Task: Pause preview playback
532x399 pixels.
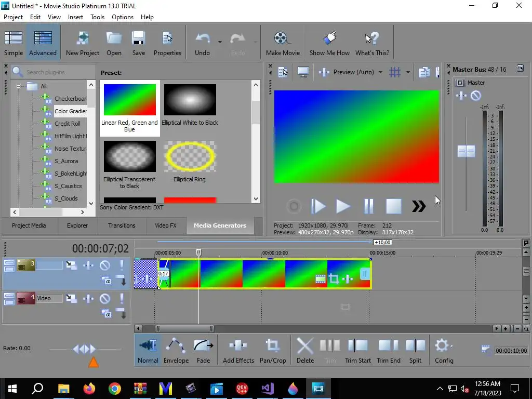Action: pos(368,206)
